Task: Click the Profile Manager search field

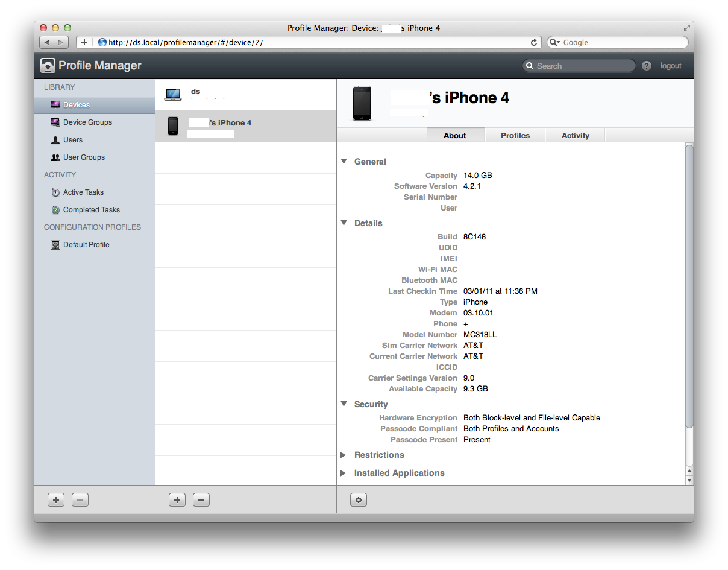Action: [579, 66]
